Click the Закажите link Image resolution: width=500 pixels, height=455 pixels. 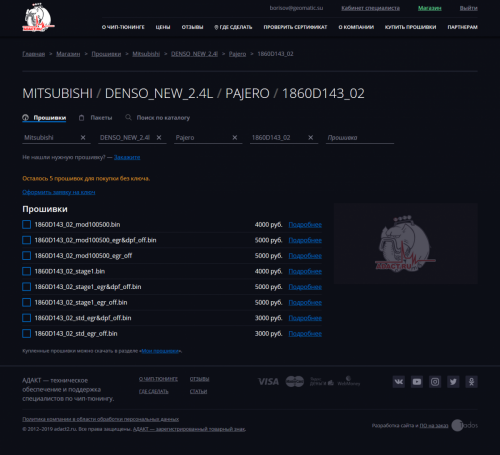127,157
